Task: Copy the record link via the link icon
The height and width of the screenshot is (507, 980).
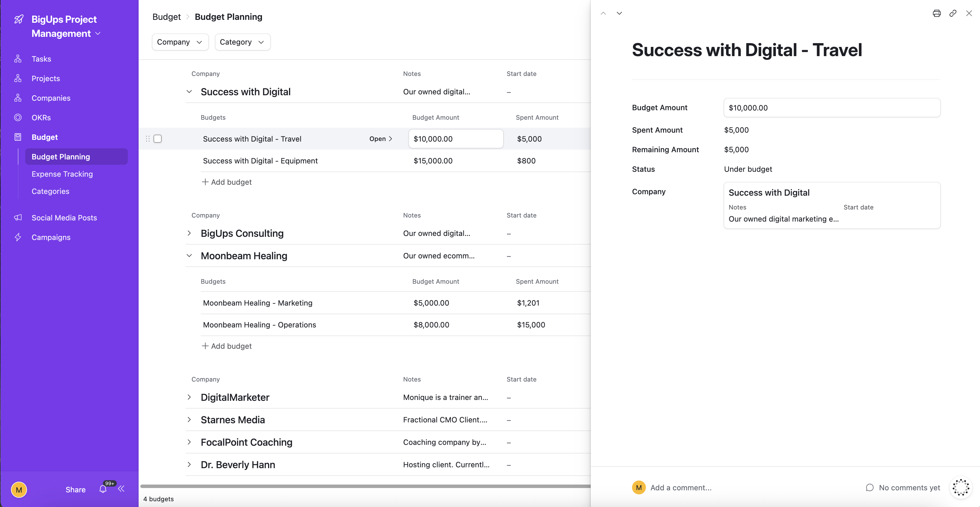Action: 953,13
